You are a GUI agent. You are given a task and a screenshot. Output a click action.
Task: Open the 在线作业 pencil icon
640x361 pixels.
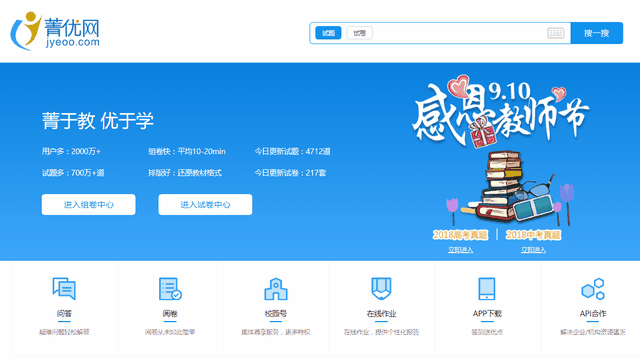coord(381,288)
